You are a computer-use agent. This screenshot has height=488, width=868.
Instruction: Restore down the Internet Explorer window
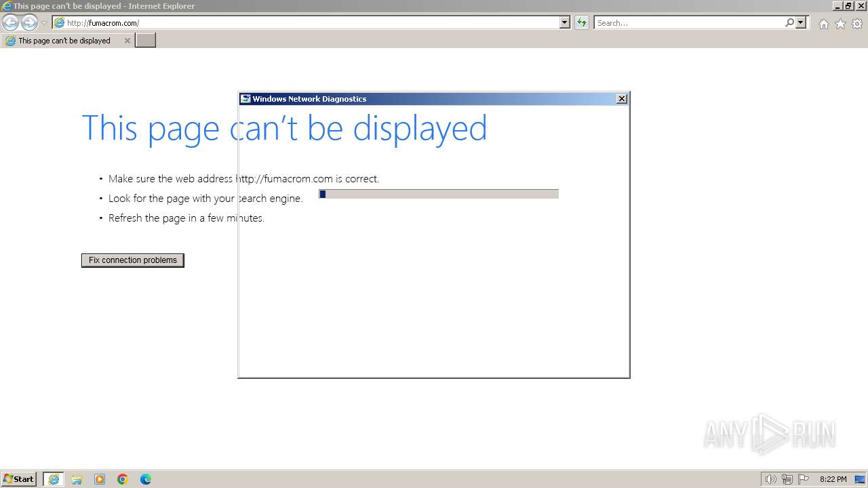pyautogui.click(x=848, y=5)
